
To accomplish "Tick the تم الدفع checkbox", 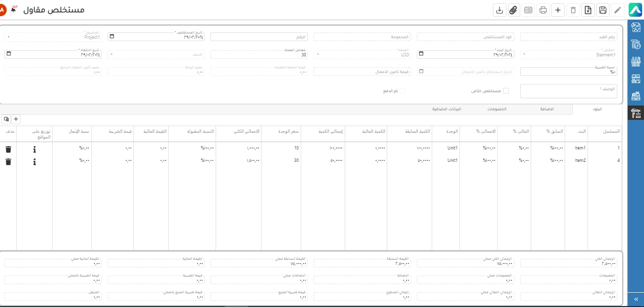I will (402, 91).
